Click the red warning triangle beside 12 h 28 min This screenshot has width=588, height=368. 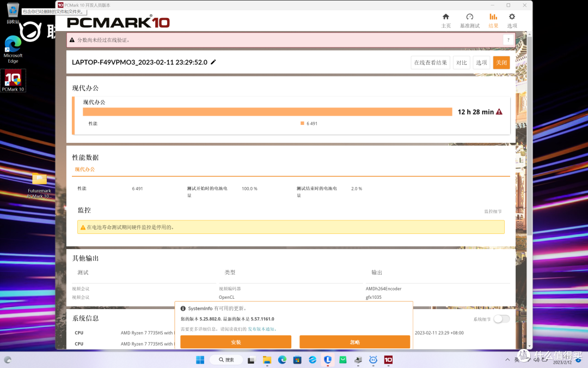click(x=499, y=112)
